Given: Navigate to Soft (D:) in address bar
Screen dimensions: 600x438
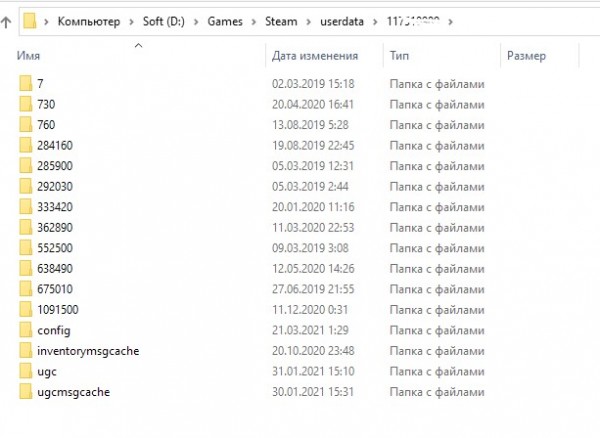Looking at the screenshot, I should click(x=164, y=21).
